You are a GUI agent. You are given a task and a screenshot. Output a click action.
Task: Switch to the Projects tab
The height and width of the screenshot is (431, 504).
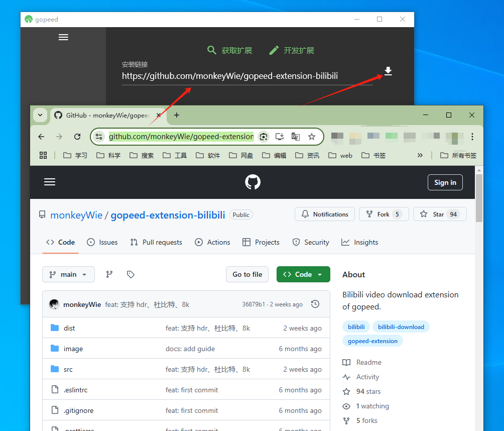pyautogui.click(x=261, y=242)
